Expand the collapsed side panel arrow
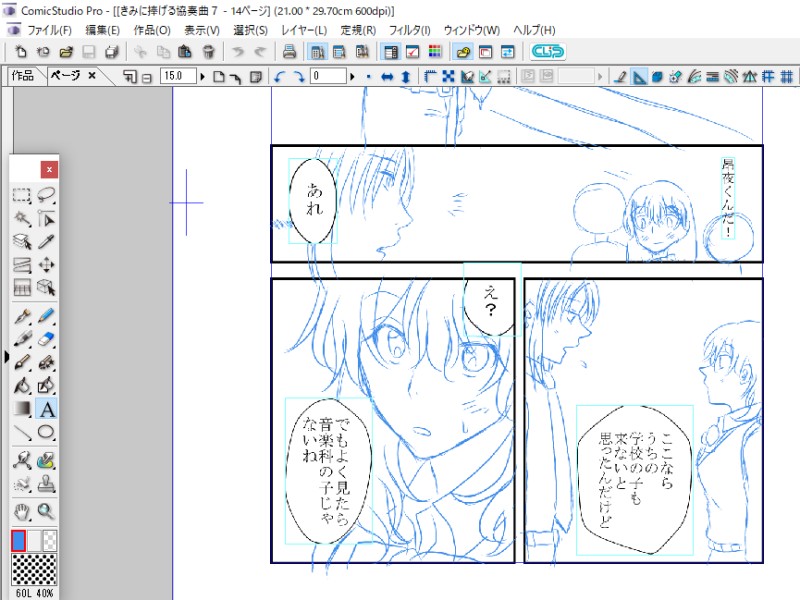 tap(6, 357)
